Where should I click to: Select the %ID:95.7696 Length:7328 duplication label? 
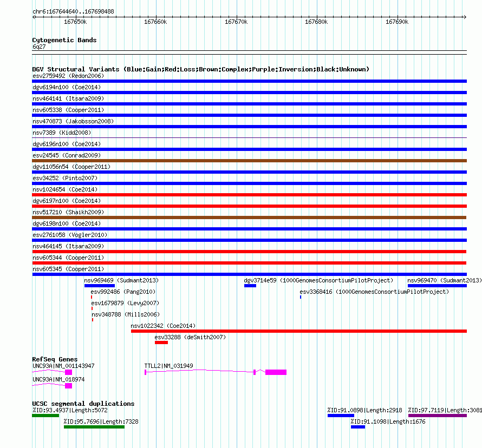point(101,421)
